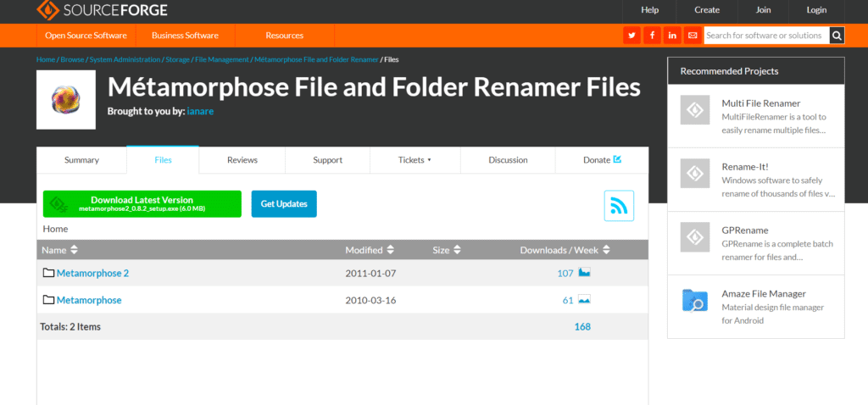Click the Multi File Renamer project icon
The height and width of the screenshot is (405, 868).
(x=695, y=109)
